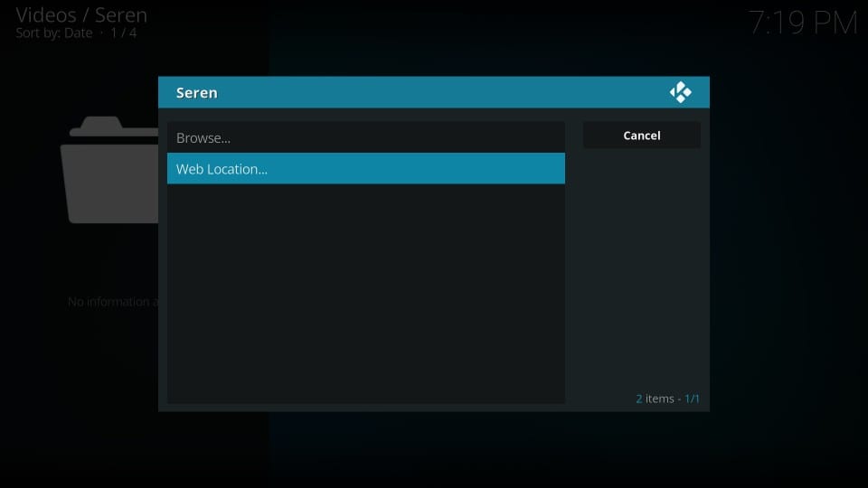
Task: Click the "No information" text behind the dialog
Action: click(114, 302)
